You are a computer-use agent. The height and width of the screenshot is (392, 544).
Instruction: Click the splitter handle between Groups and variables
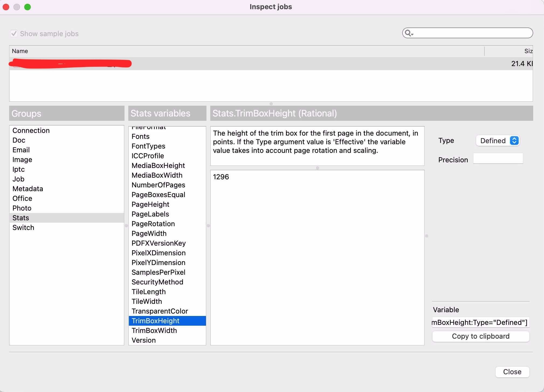(x=126, y=226)
